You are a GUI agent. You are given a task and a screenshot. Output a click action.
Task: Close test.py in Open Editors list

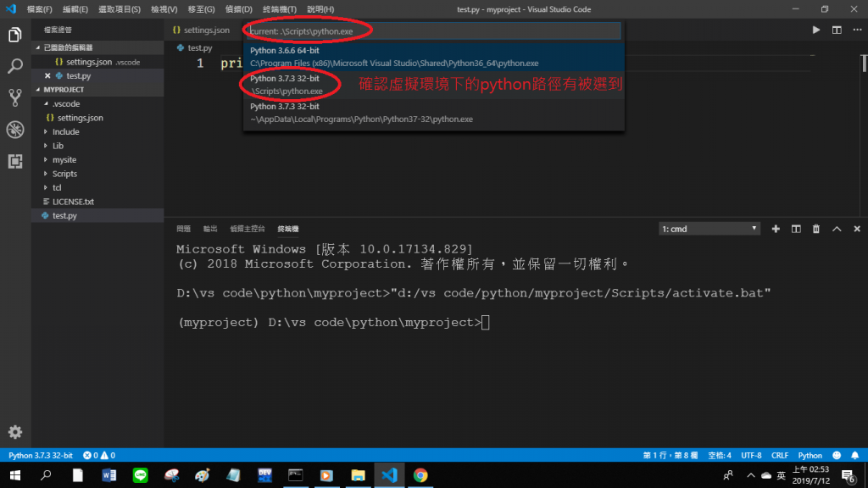(47, 75)
